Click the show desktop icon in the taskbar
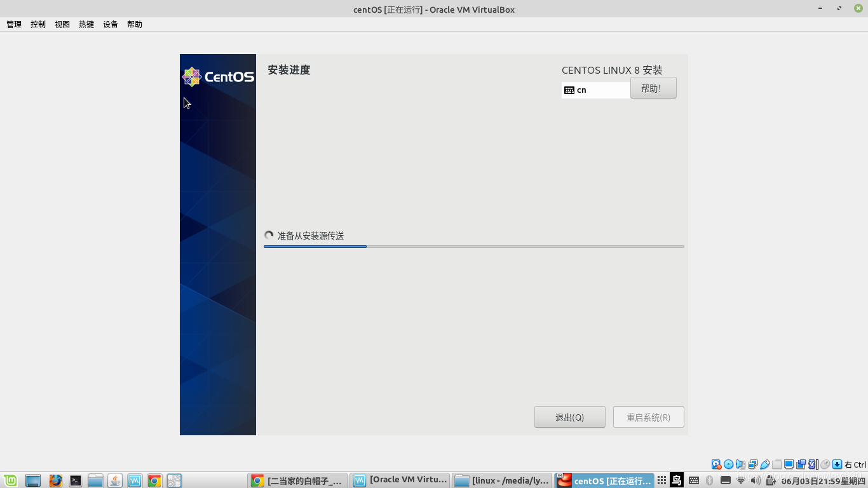The width and height of the screenshot is (868, 488). [32, 481]
